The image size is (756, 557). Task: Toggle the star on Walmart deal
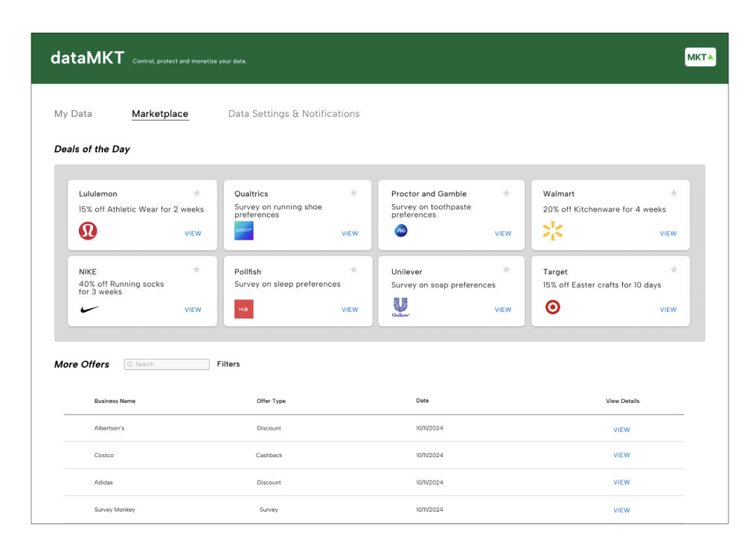click(673, 193)
